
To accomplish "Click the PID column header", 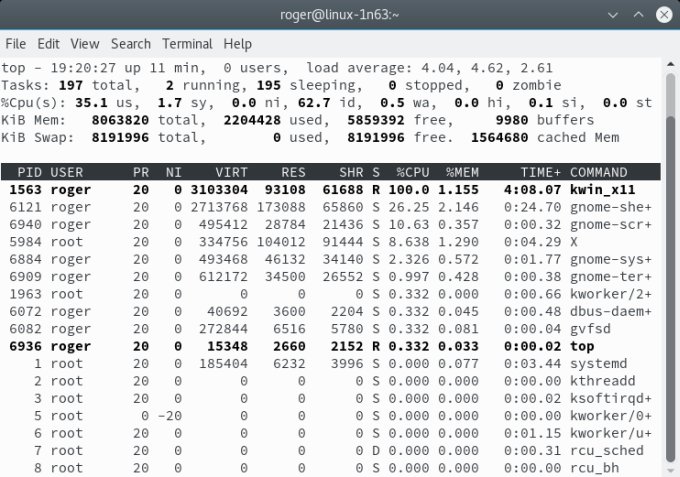I will click(28, 172).
